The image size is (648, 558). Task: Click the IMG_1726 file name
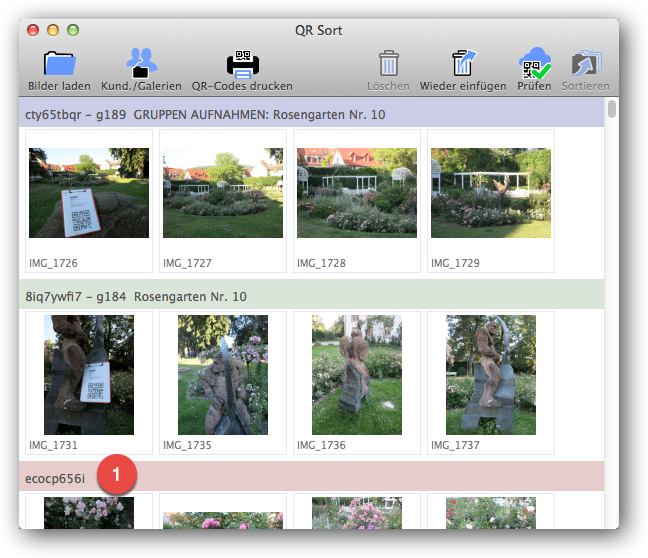(x=53, y=263)
